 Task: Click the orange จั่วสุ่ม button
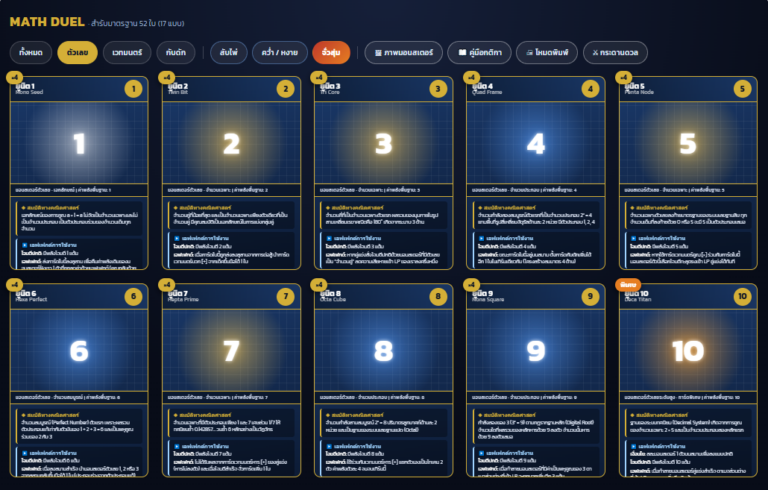coord(331,52)
